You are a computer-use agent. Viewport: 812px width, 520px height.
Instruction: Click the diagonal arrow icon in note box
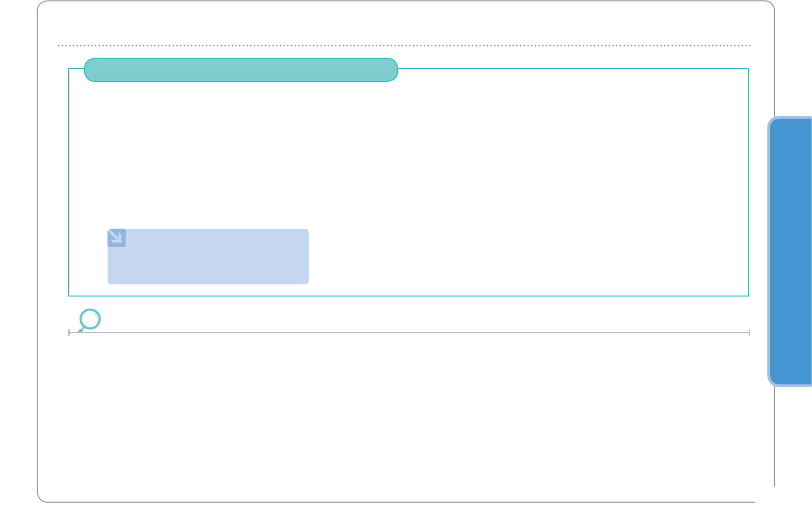tap(116, 238)
